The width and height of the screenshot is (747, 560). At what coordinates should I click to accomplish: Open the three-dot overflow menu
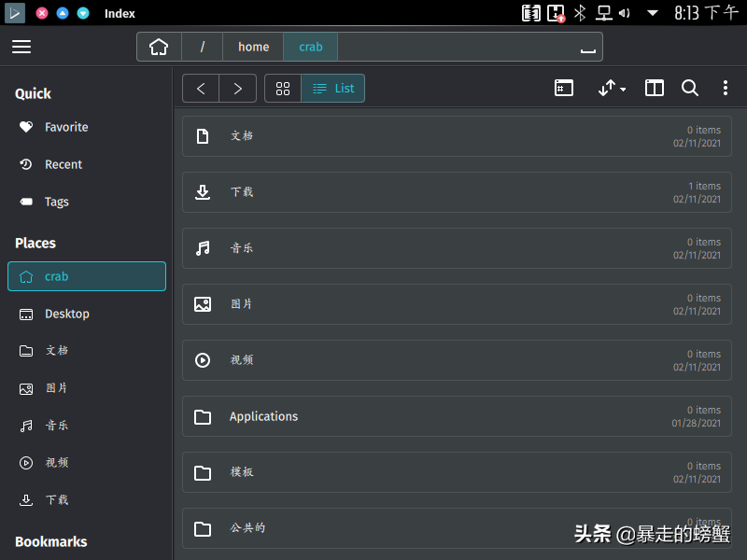point(726,88)
